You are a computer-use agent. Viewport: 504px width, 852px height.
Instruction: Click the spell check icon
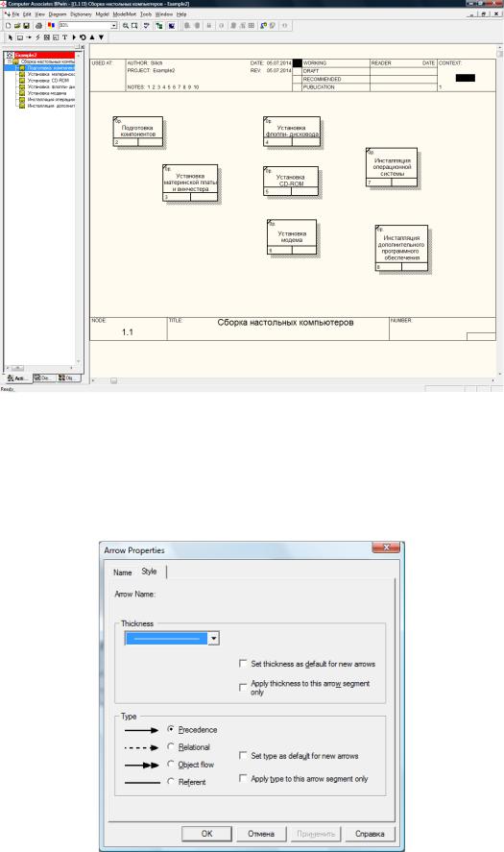(x=146, y=26)
